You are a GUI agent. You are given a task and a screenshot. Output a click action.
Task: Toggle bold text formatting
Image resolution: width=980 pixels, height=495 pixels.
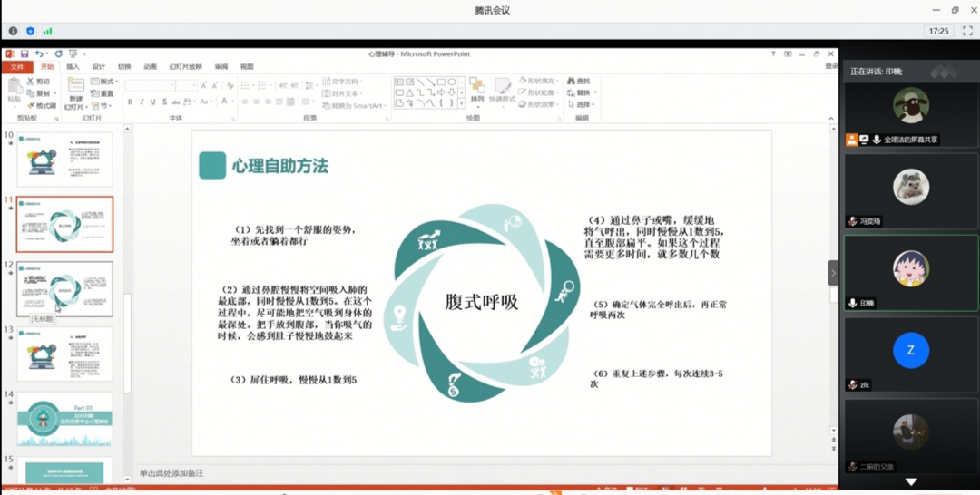coord(130,102)
